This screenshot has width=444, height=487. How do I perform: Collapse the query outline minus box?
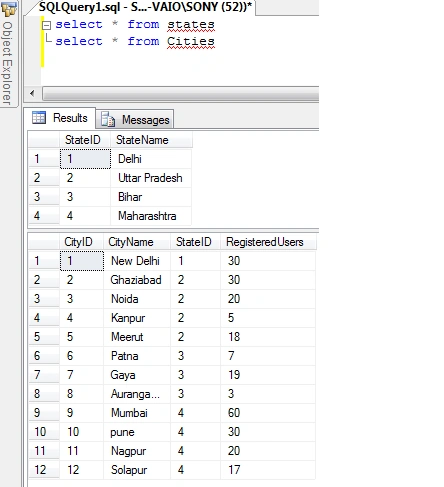(47, 25)
